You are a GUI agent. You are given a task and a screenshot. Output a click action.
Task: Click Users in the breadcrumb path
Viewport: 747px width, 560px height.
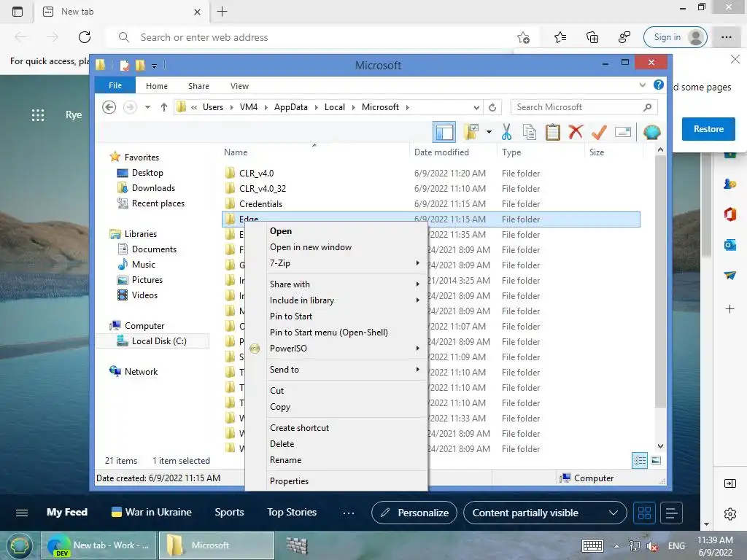tap(213, 107)
